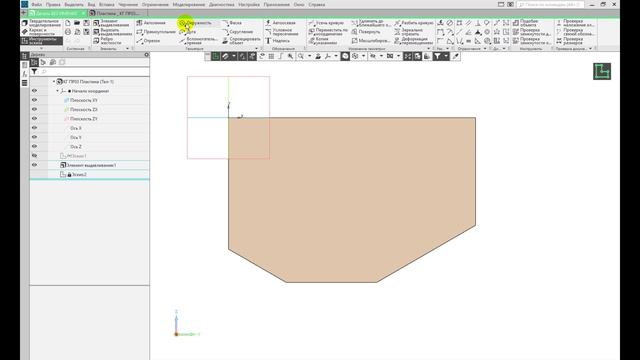Select the Разбить кривую tool
640x360 pixels.
pyautogui.click(x=413, y=23)
